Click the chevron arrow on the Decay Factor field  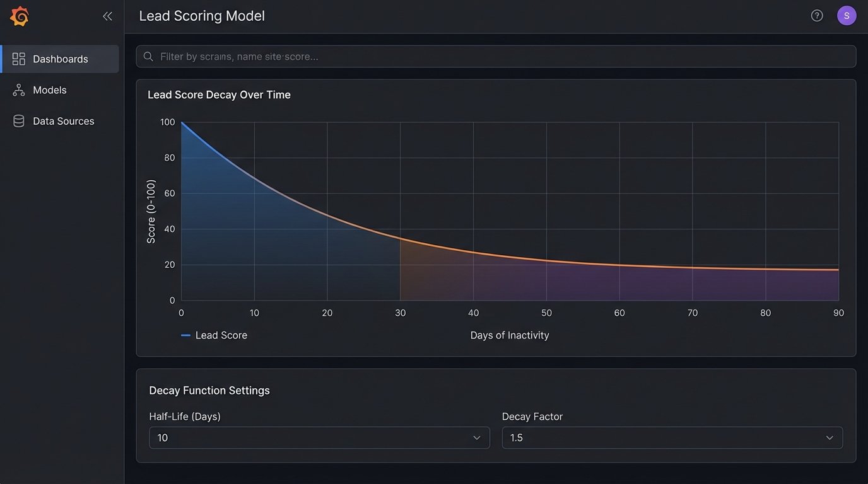830,437
